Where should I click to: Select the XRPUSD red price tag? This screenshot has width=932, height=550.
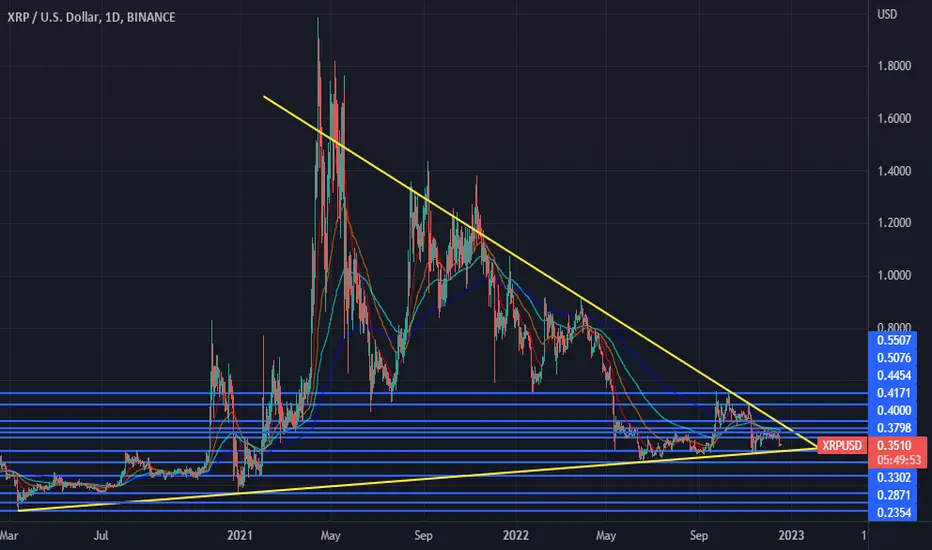click(x=842, y=445)
